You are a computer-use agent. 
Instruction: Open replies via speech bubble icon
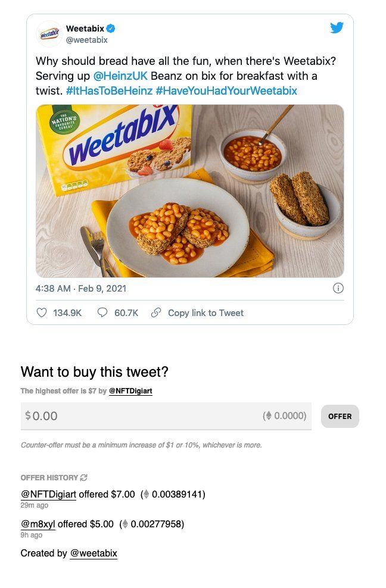pos(102,312)
